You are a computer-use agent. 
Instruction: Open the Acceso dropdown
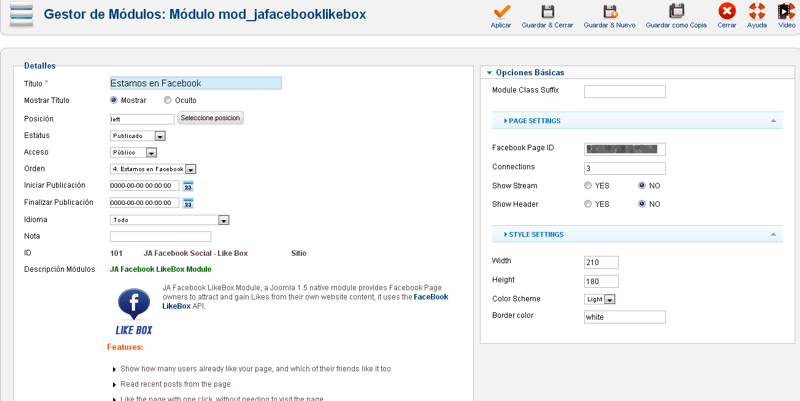tap(133, 153)
